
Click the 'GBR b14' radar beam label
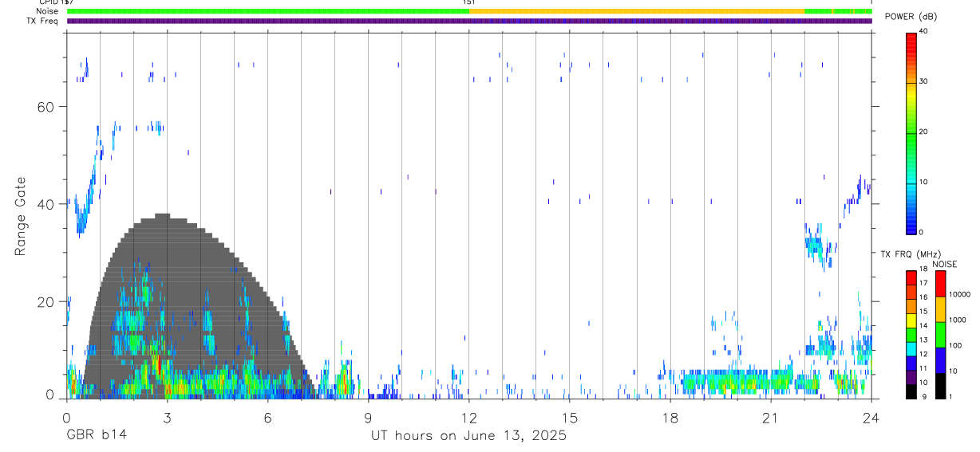coord(97,435)
